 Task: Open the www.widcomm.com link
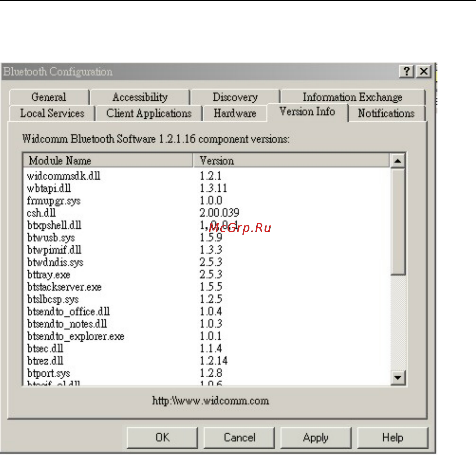pos(211,401)
